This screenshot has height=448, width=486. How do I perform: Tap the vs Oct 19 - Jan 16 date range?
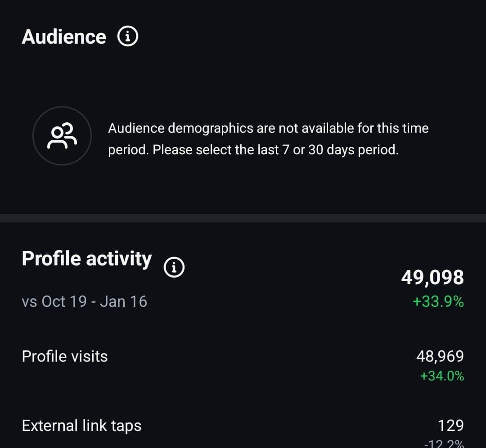(84, 301)
